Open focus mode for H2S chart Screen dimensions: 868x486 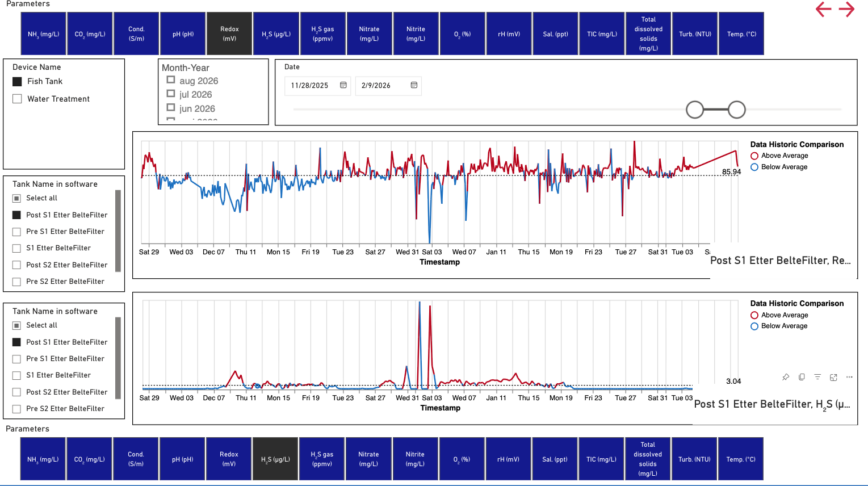(833, 377)
